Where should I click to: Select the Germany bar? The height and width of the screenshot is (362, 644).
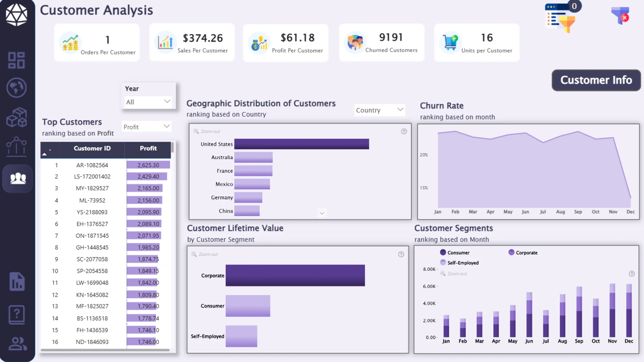[248, 197]
